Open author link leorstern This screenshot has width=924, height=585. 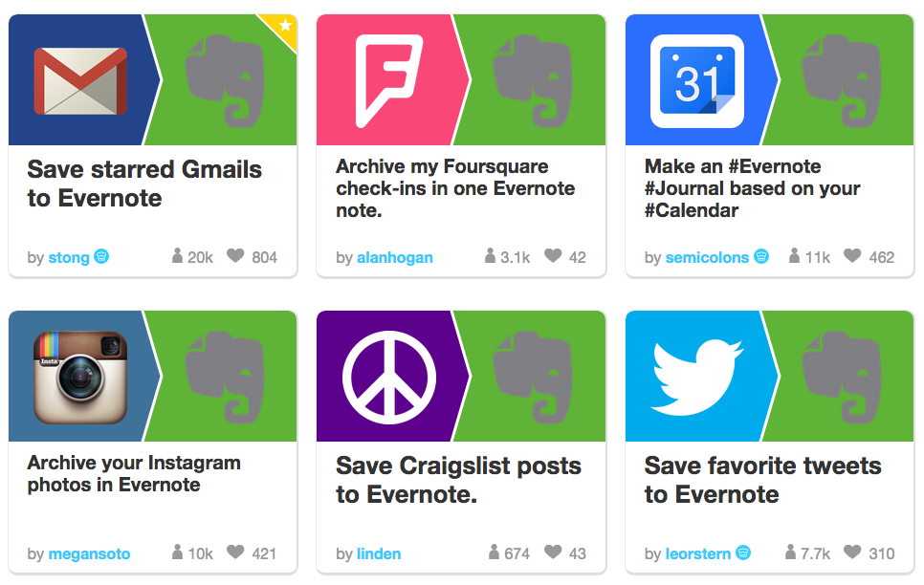pyautogui.click(x=697, y=553)
